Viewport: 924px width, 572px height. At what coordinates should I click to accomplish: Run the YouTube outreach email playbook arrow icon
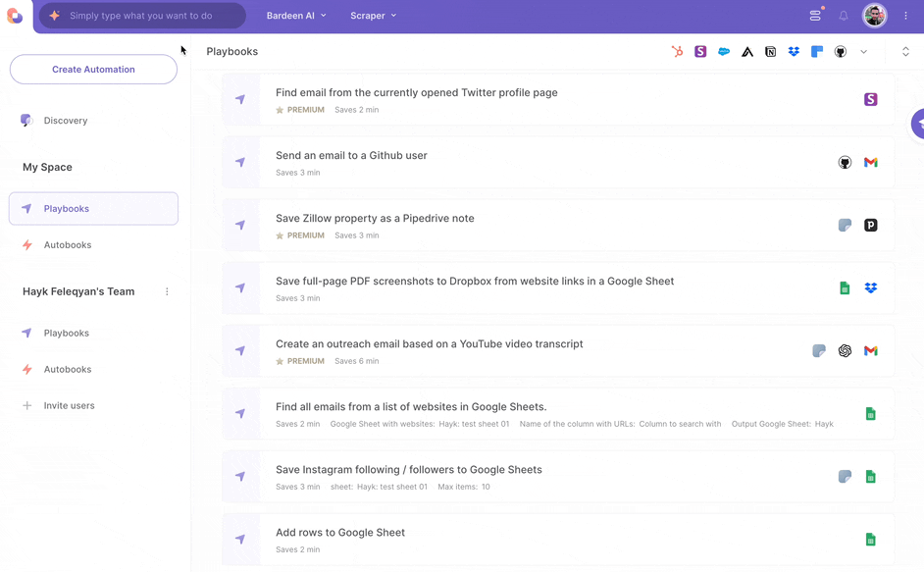coord(240,351)
